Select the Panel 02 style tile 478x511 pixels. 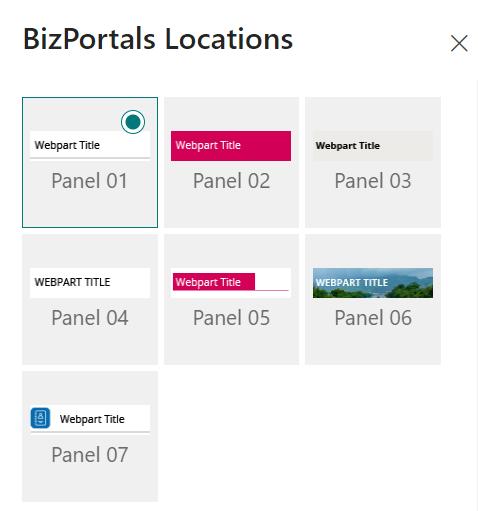(231, 162)
